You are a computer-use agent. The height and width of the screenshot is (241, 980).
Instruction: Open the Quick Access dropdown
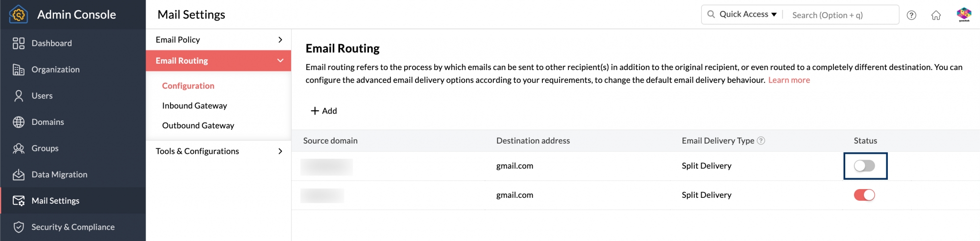[748, 15]
